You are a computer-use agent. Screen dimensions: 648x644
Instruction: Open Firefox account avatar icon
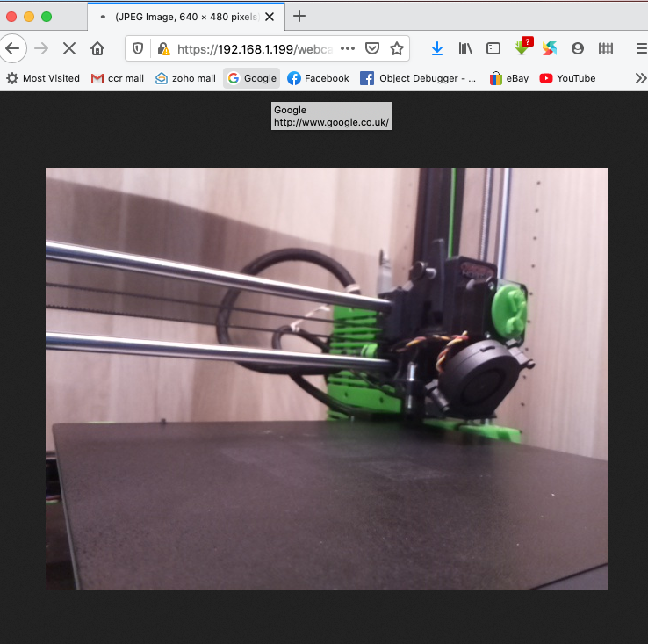click(578, 49)
